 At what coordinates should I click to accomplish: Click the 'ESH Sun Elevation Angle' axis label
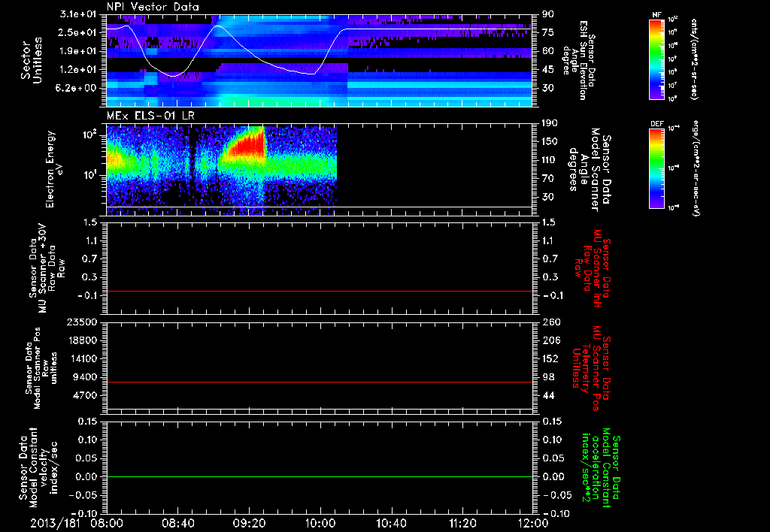coord(580,60)
